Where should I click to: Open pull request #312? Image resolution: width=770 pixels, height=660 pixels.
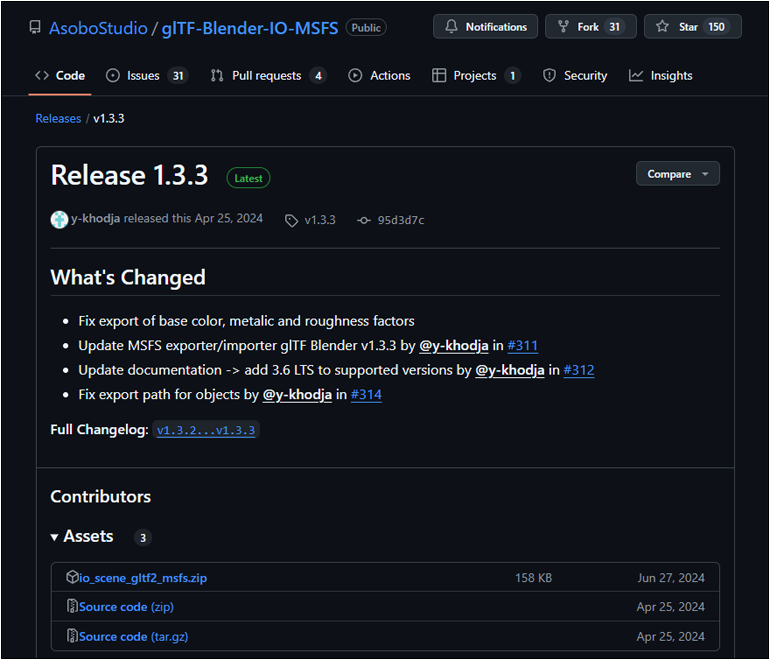(578, 370)
